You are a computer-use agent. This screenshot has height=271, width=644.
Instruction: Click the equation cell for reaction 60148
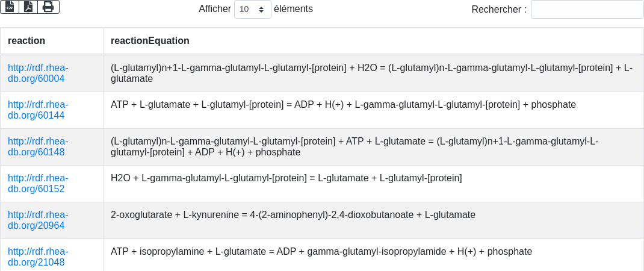tap(355, 146)
